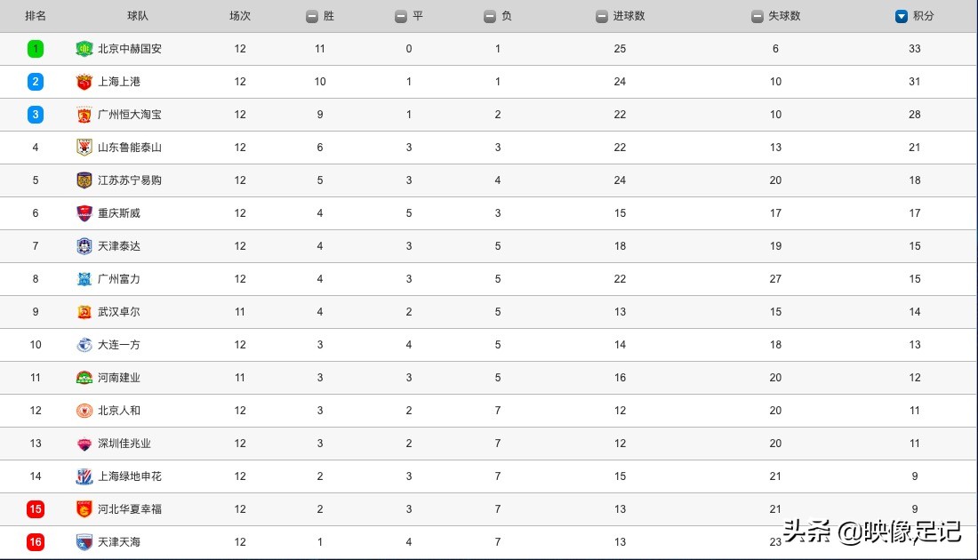Toggle the 负 column minus button
Viewport: 978px width, 560px height.
[489, 16]
